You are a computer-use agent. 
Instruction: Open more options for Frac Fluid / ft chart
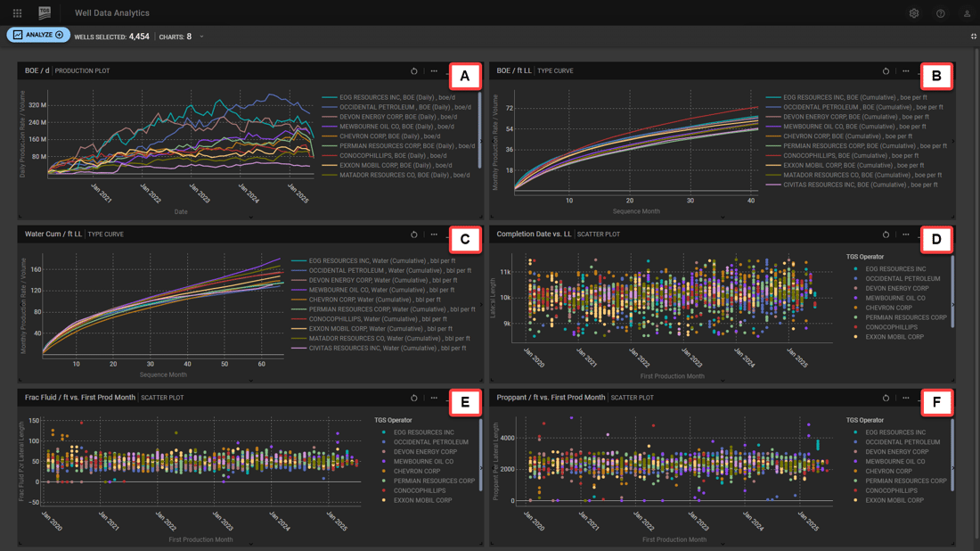click(434, 399)
